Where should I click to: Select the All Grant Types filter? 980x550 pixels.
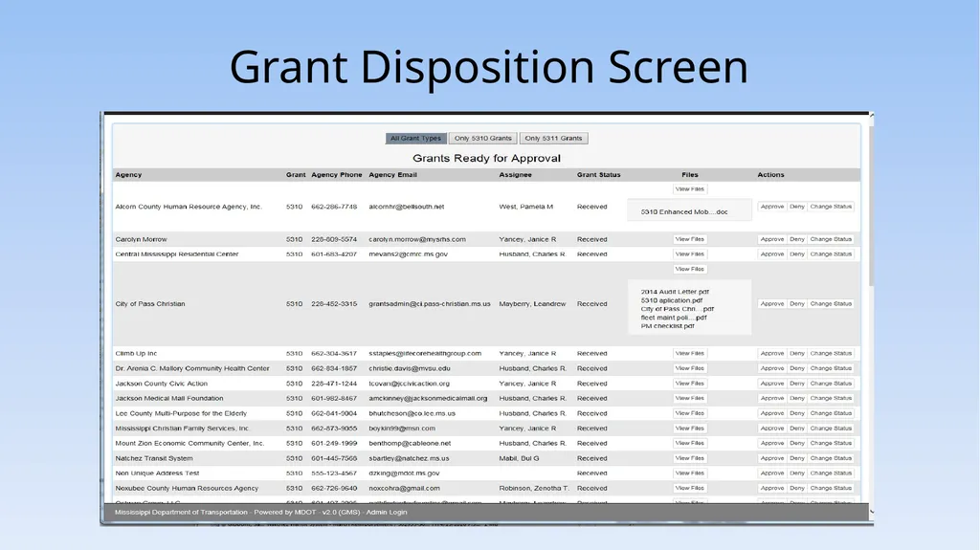pos(415,138)
